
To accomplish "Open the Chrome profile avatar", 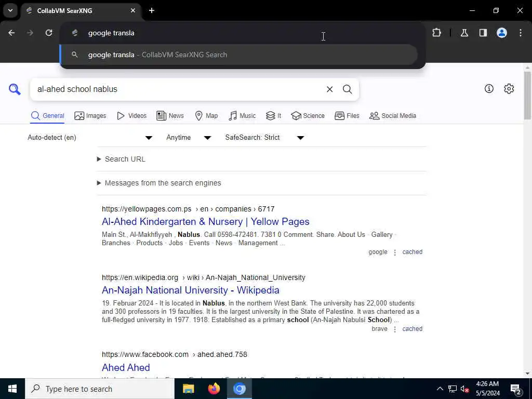I will [x=502, y=33].
